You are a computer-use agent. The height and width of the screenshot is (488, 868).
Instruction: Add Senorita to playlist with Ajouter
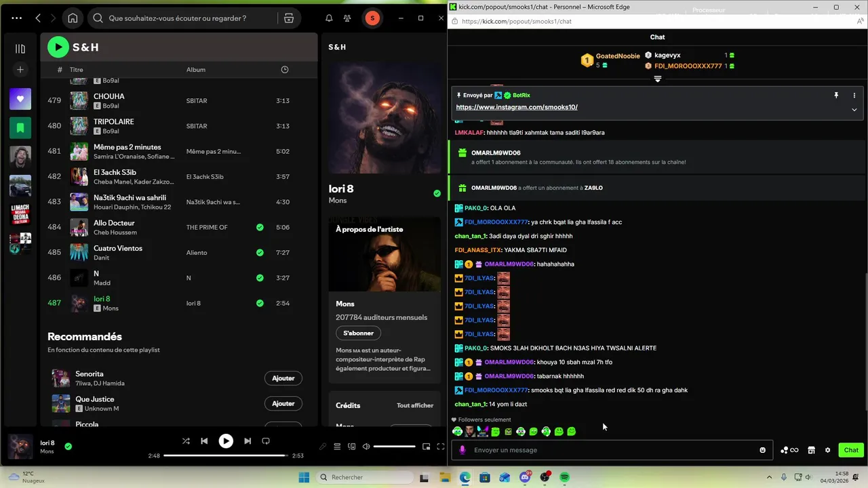click(283, 378)
